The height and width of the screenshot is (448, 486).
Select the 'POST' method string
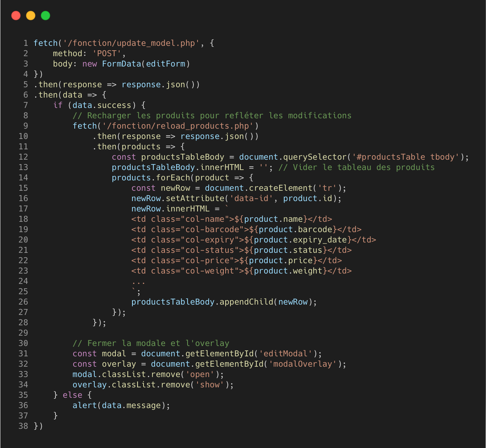107,54
